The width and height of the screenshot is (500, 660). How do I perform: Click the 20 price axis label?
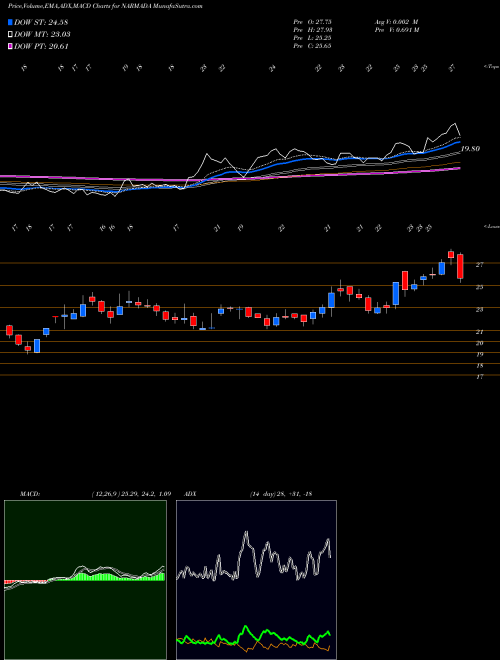click(x=479, y=343)
